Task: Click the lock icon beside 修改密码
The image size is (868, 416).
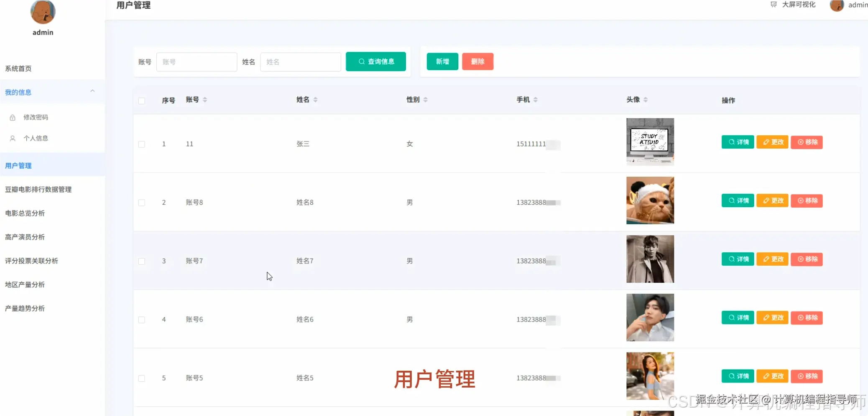Action: (13, 117)
